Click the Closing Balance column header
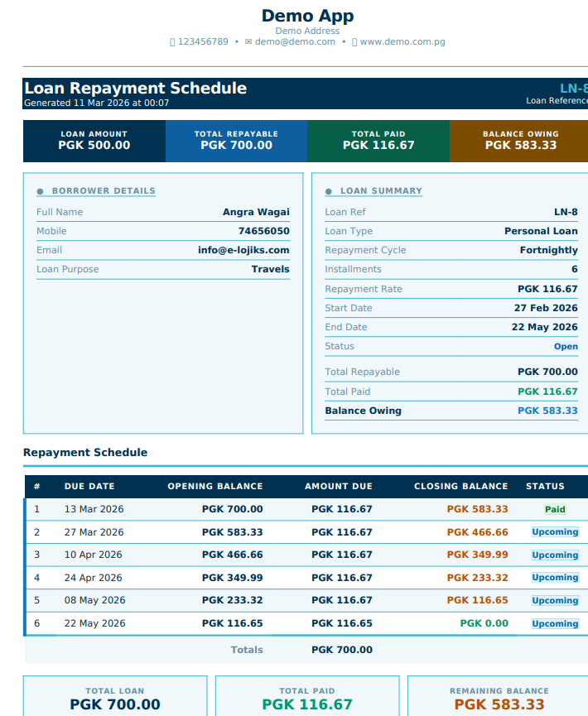 tap(460, 487)
